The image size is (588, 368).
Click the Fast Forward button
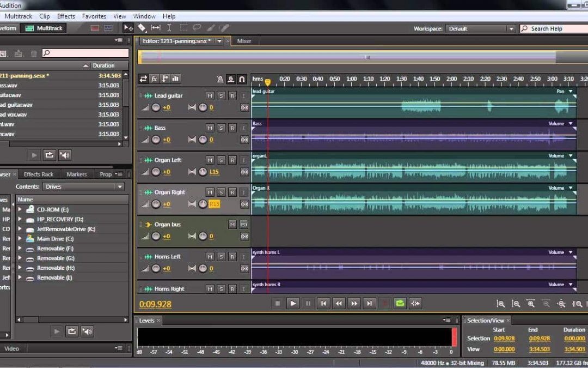tap(354, 304)
